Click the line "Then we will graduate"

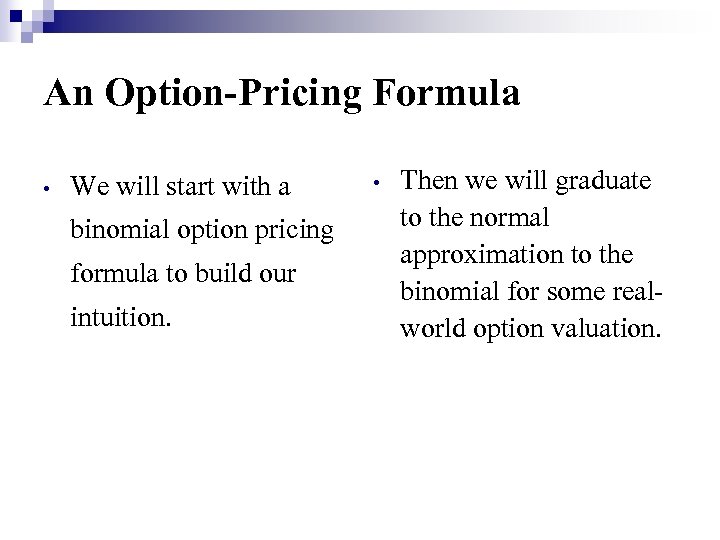(524, 181)
